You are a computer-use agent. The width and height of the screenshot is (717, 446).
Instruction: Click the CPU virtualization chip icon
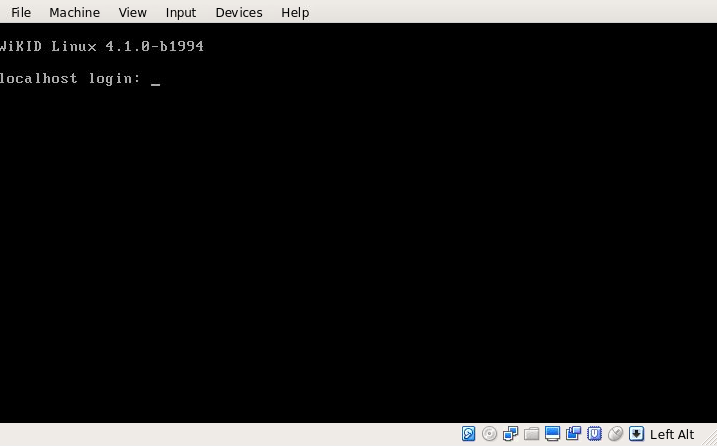(x=594, y=433)
